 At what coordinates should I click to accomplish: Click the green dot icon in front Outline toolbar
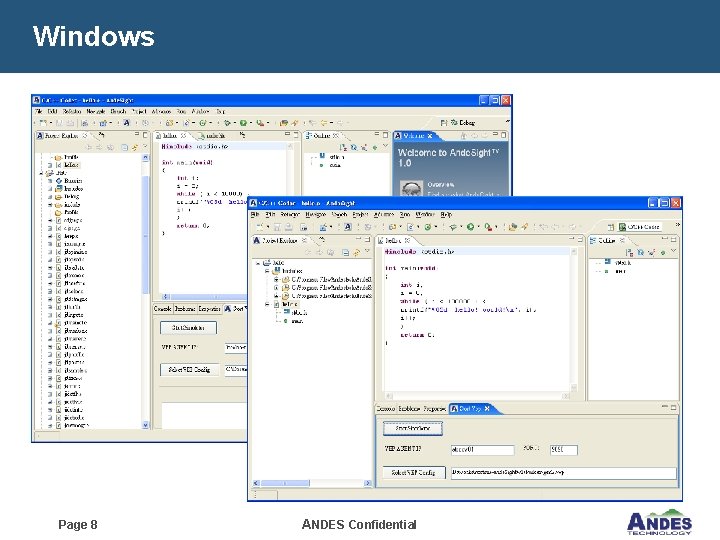[663, 252]
